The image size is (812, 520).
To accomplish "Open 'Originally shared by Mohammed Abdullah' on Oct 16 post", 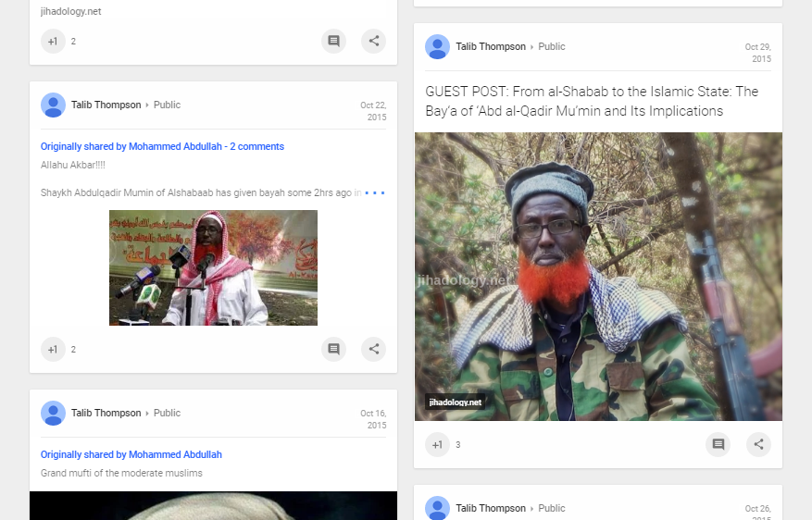I will (131, 455).
